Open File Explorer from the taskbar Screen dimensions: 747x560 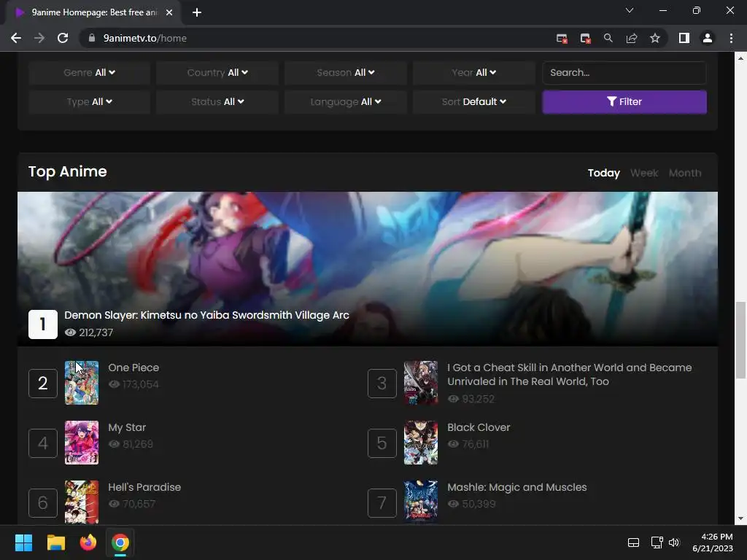pyautogui.click(x=55, y=542)
